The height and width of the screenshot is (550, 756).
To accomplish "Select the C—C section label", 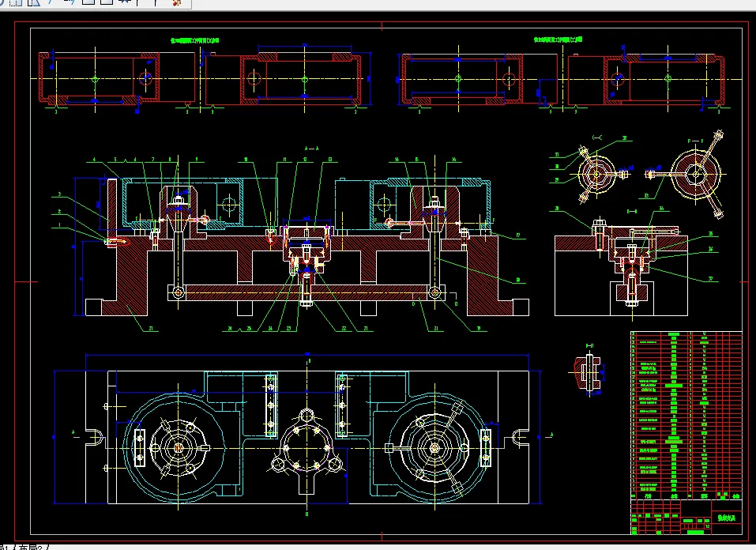I will (597, 138).
